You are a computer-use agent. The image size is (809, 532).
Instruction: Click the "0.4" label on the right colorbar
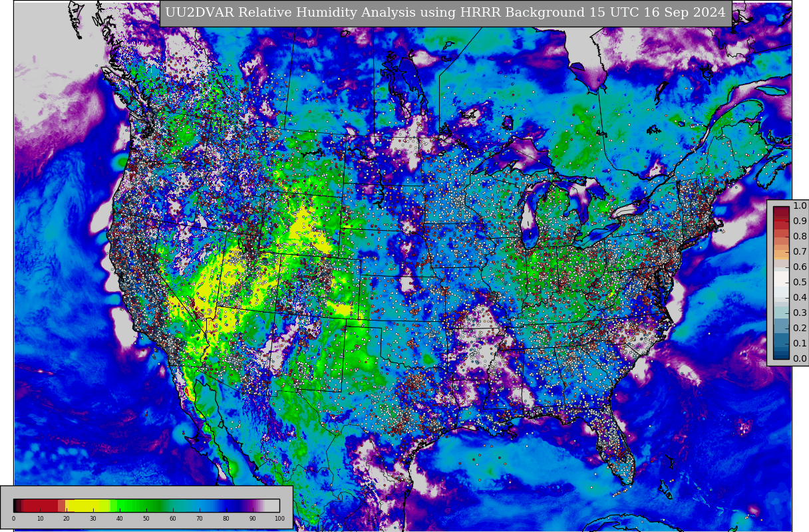[800, 297]
